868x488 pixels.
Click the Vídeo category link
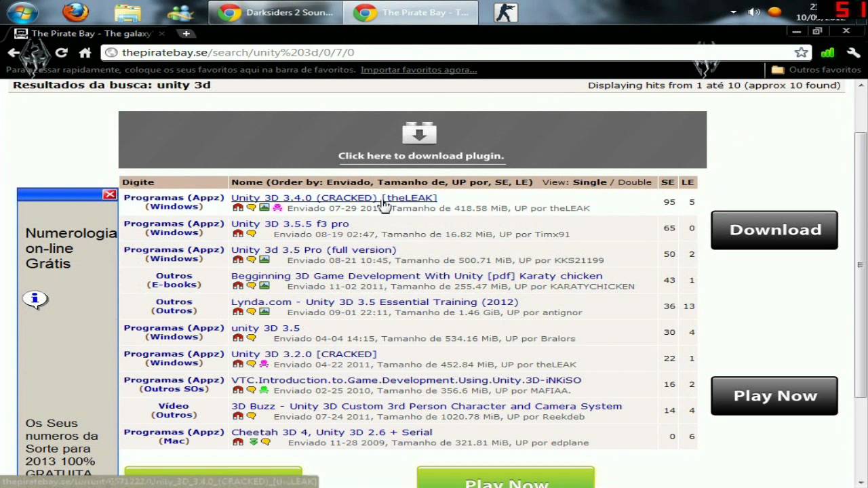click(174, 406)
